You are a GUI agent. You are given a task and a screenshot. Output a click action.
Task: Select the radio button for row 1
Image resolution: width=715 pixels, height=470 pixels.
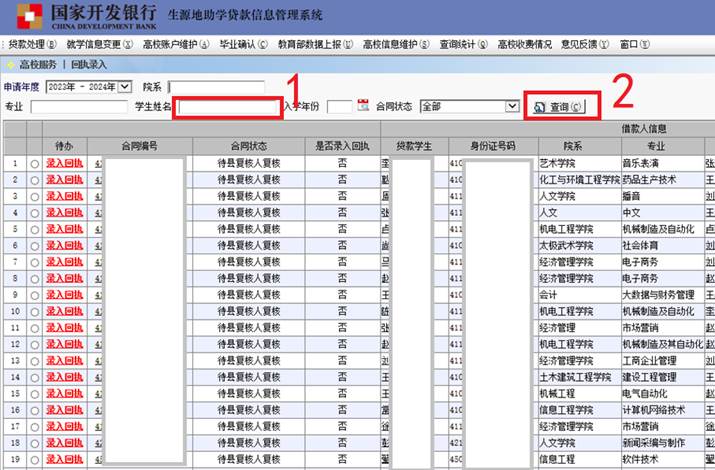35,163
